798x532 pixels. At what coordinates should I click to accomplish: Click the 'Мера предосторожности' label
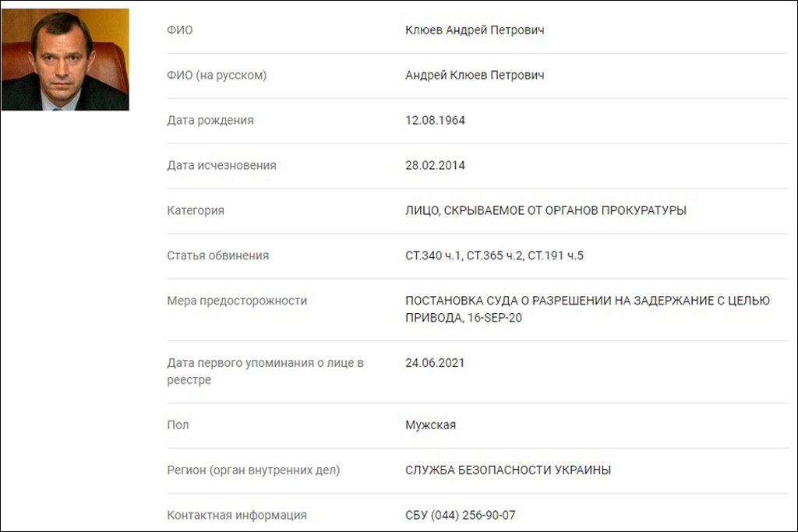click(237, 301)
